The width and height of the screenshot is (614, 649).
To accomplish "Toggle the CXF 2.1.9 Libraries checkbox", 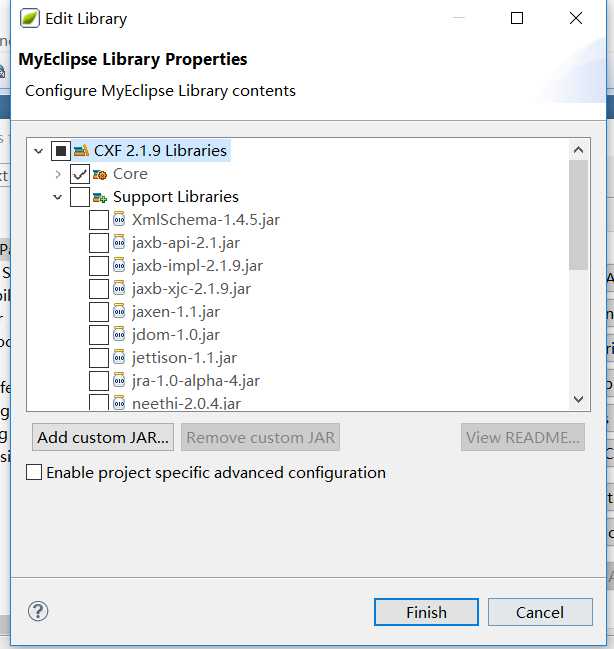I will pos(61,151).
